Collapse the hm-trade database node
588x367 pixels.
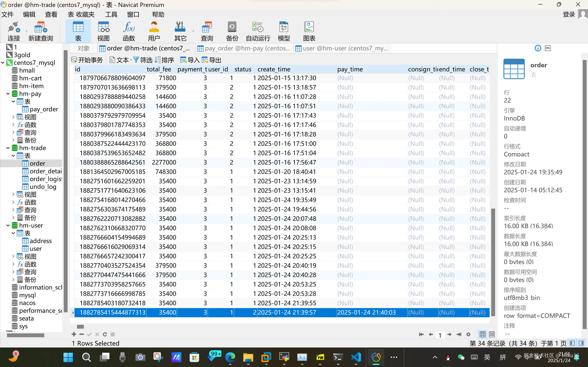(8, 148)
